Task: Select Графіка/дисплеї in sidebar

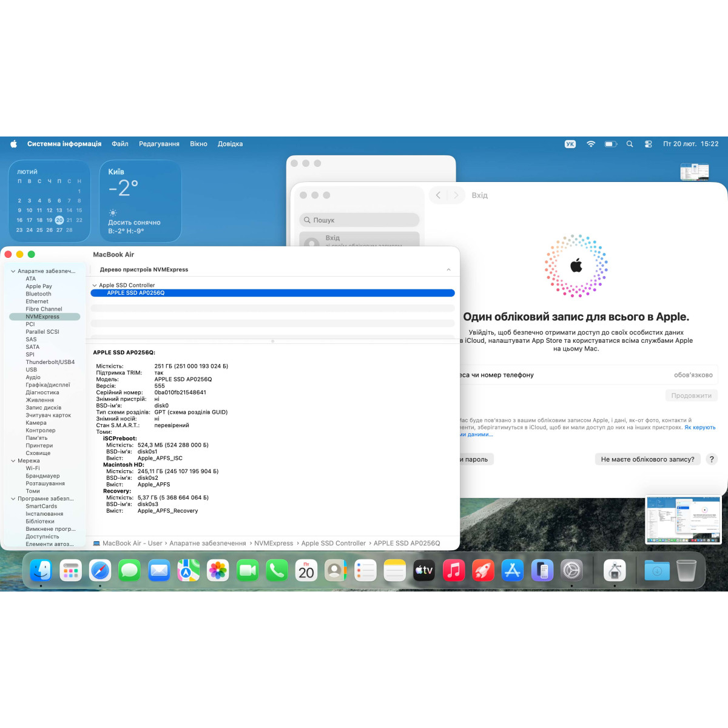Action: pyautogui.click(x=48, y=385)
